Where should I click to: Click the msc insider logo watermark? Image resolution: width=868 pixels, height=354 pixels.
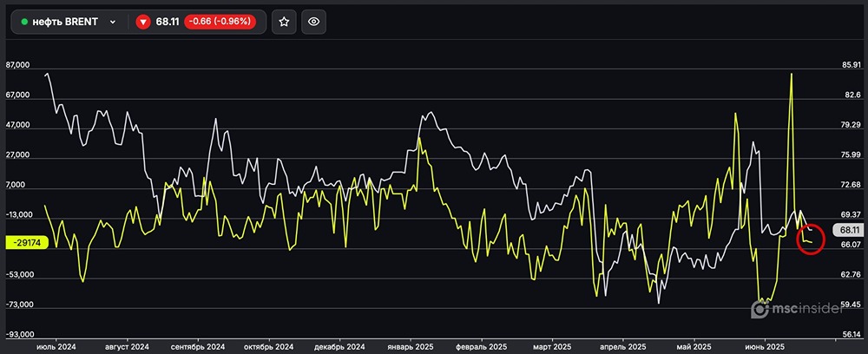793,308
